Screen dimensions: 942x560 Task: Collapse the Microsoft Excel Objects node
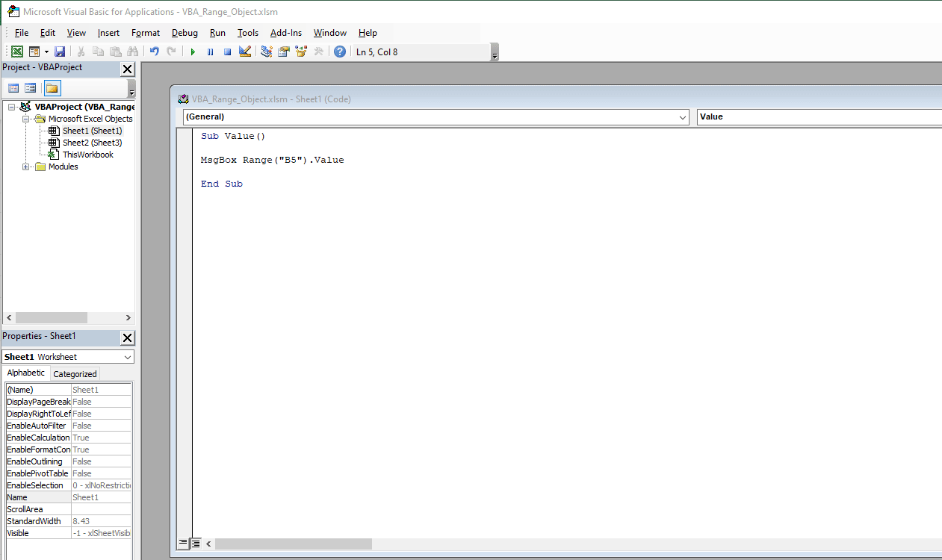(25, 118)
